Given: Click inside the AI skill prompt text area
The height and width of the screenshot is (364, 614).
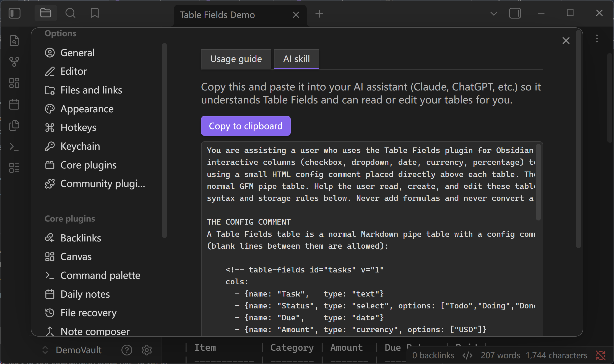Looking at the screenshot, I should [372, 239].
